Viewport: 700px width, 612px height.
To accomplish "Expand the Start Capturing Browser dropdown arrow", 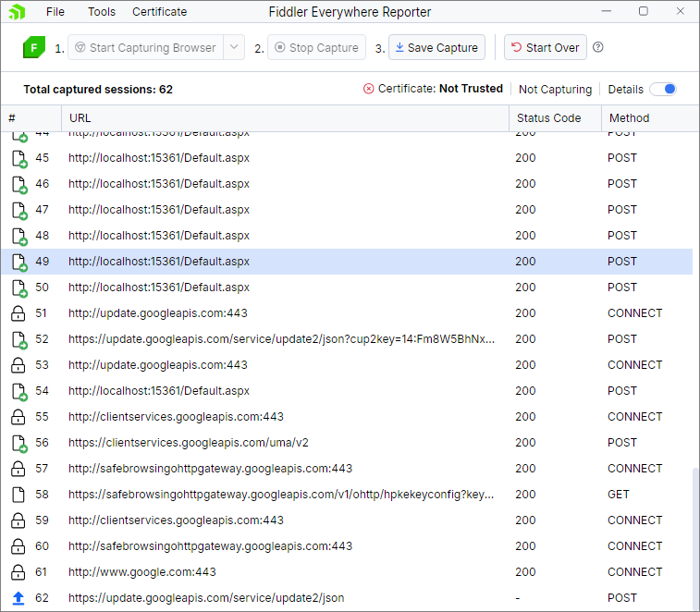I will point(234,47).
